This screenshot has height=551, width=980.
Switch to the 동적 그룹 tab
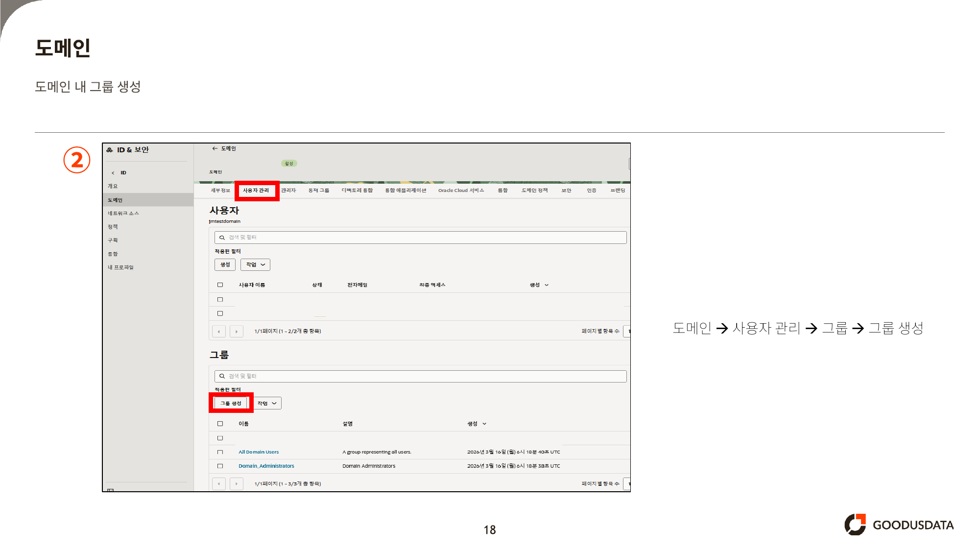pyautogui.click(x=318, y=191)
